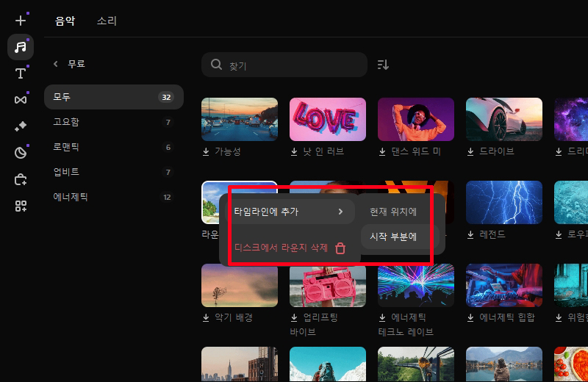Open the effects sparkle icon

[x=21, y=126]
